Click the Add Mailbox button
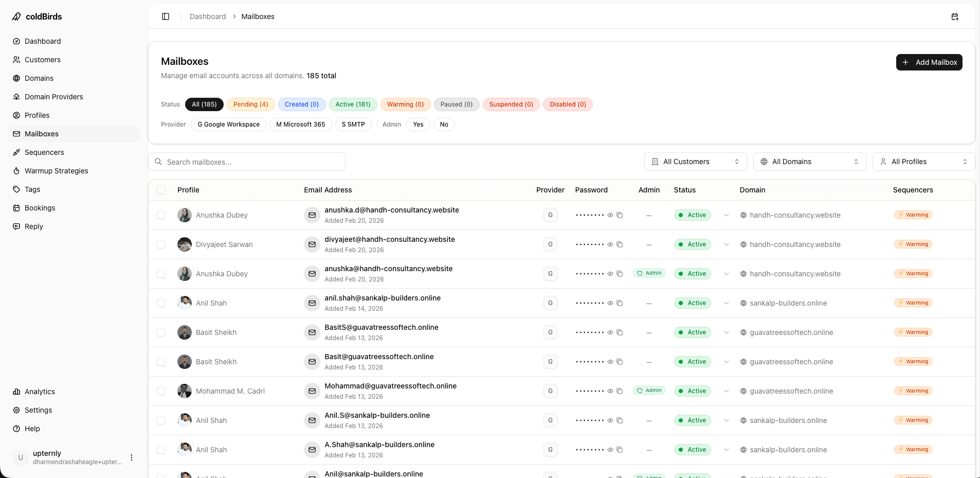 point(929,62)
